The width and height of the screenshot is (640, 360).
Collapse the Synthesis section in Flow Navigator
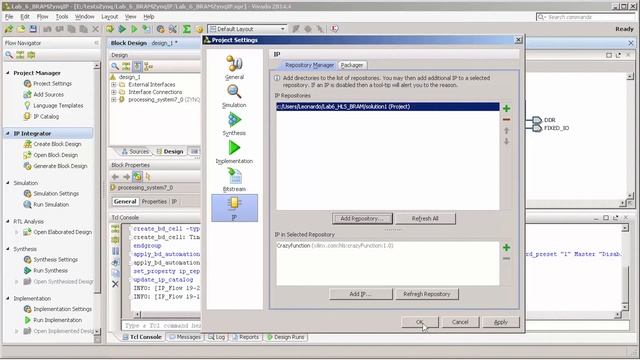click(8, 249)
